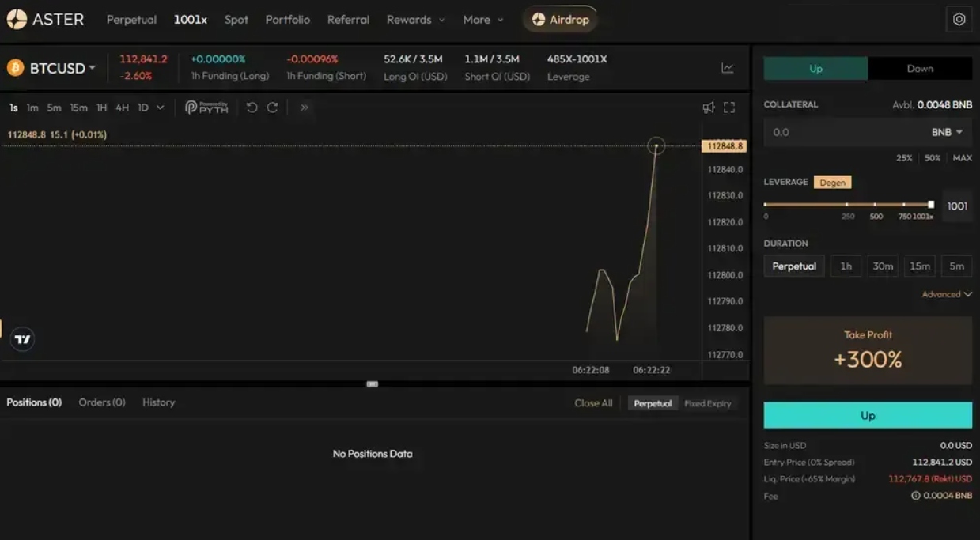The width and height of the screenshot is (980, 540).
Task: Click the Airdrop button
Action: point(560,20)
